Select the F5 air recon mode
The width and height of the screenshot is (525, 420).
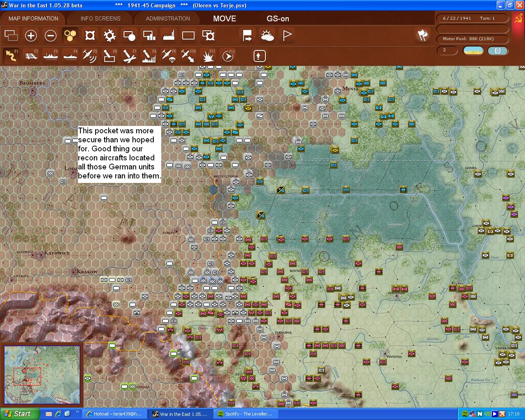click(x=90, y=56)
